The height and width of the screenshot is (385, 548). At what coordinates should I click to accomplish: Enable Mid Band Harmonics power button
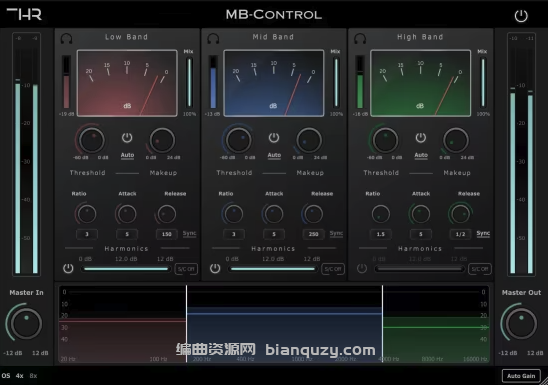[215, 268]
